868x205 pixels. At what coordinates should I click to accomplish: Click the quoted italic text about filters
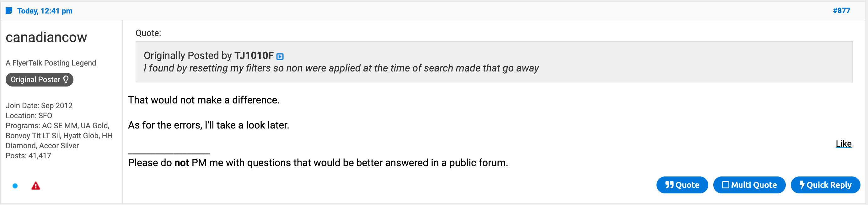point(341,68)
